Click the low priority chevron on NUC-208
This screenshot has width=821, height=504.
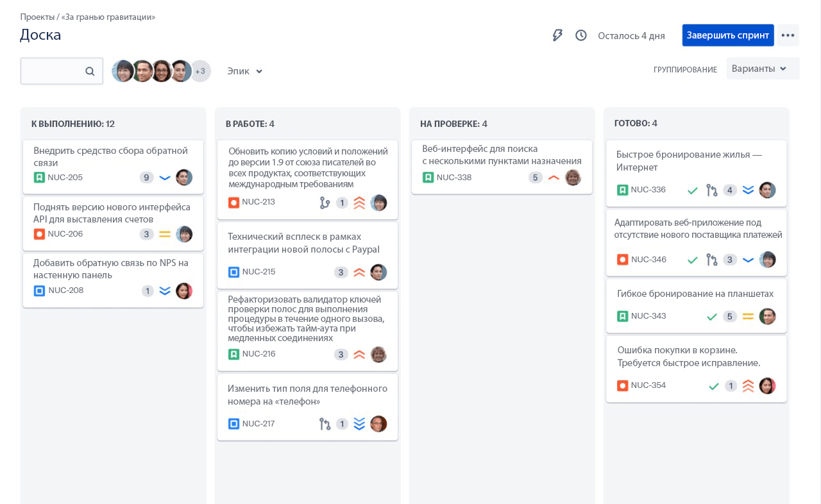165,291
